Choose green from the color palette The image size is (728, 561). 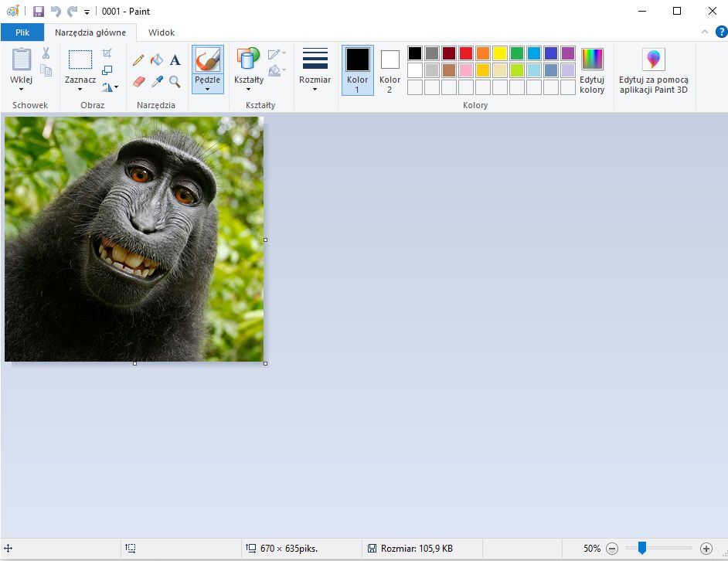517,53
